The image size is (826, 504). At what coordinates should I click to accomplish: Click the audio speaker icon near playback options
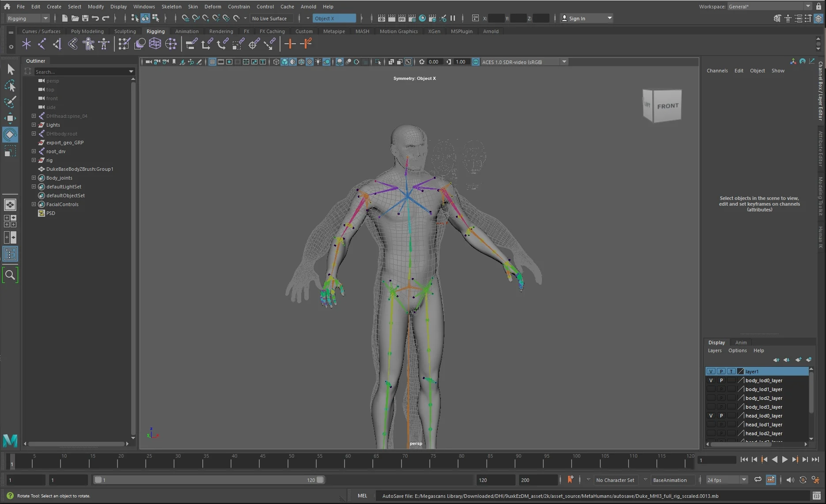[x=790, y=480]
